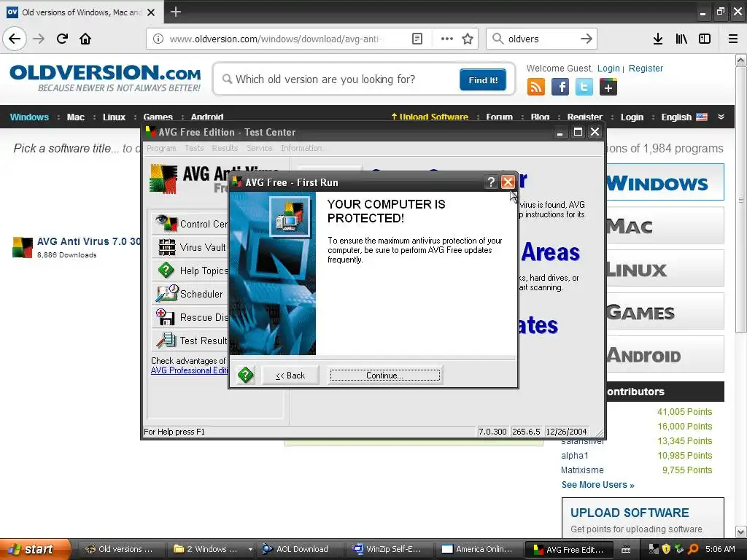
Task: Switch to WinZip Self-Extractor taskbar item
Action: tap(391, 549)
